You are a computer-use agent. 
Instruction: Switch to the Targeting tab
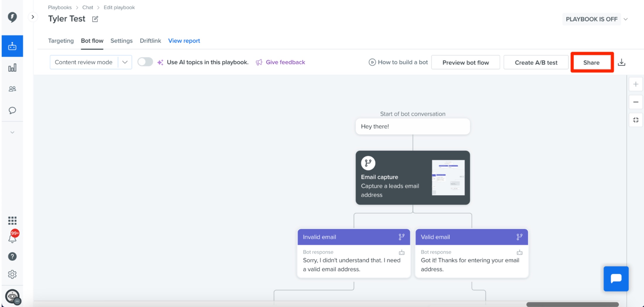coord(61,41)
